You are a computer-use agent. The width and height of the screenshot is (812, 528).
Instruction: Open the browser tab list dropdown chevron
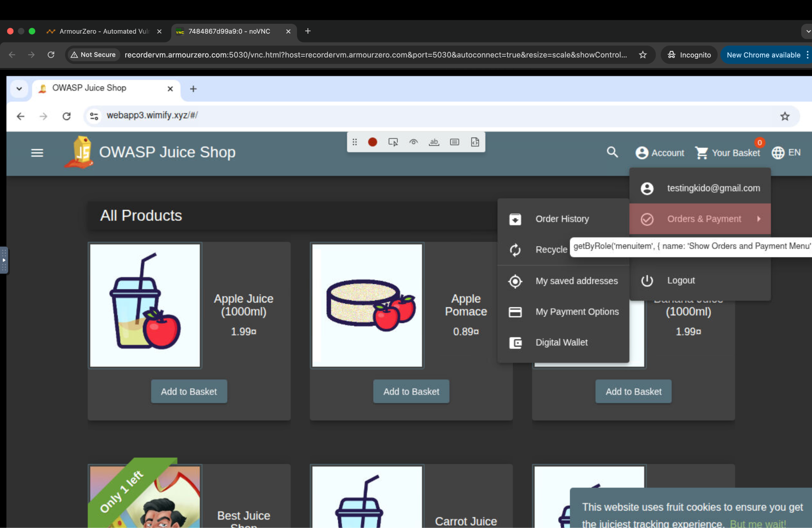(x=19, y=89)
